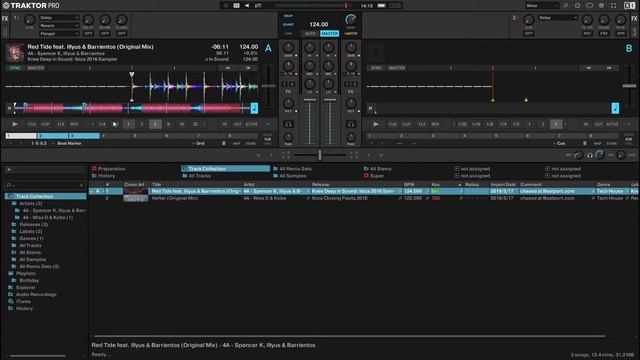This screenshot has width=640, height=360.
Task: Show left FX panel via FX icon
Action: (x=5, y=19)
